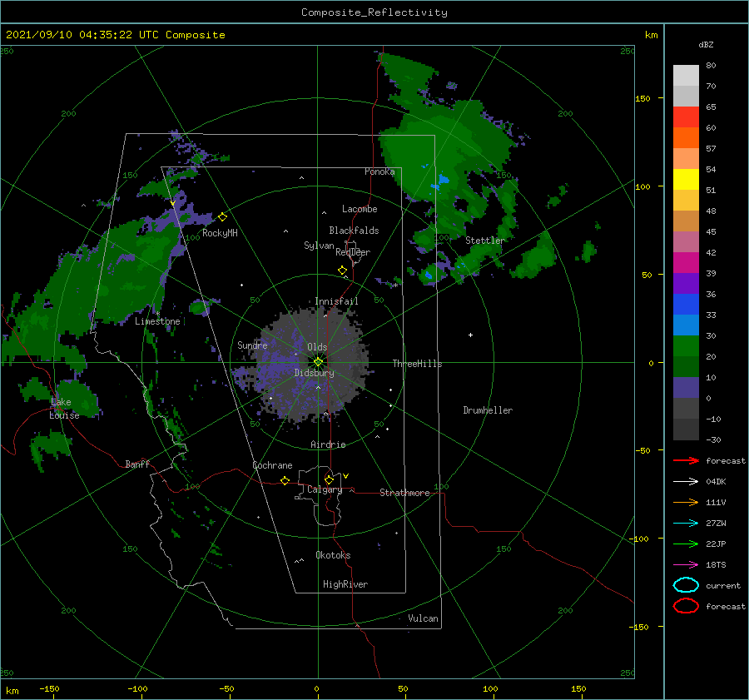Click the cyan current ellipse icon

(686, 585)
